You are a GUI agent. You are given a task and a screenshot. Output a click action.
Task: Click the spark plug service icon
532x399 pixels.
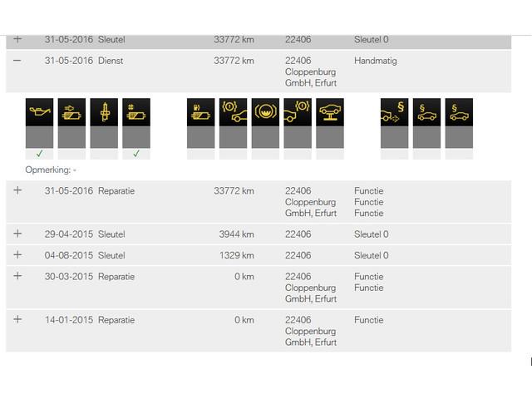click(104, 112)
